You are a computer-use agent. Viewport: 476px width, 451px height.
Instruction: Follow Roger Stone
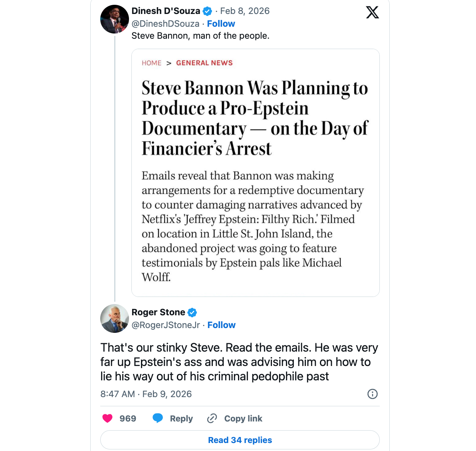pos(221,325)
